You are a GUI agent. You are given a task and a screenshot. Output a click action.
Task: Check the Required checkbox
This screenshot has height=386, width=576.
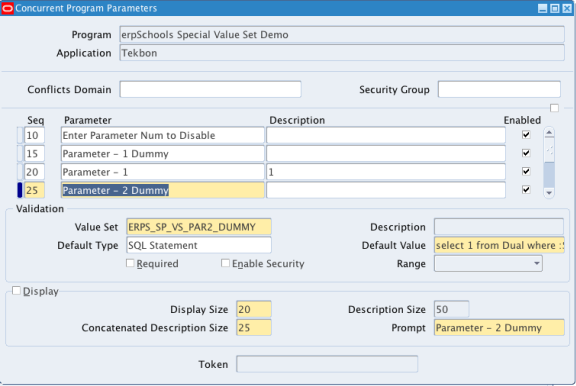[x=130, y=263]
